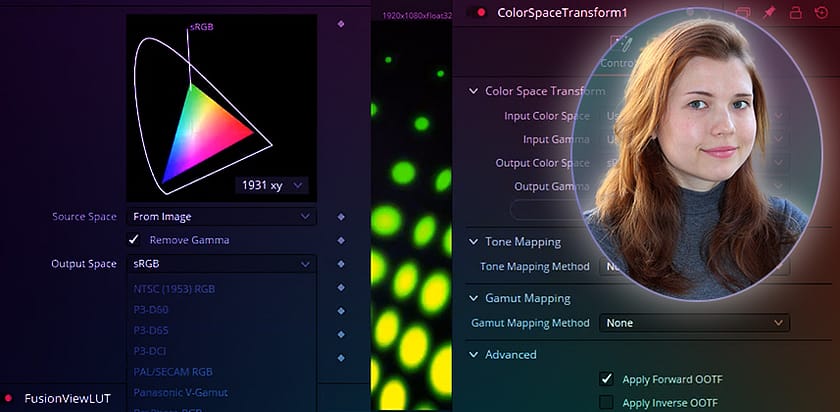Open the versions icon in ColorSpaceTransform1 header
Screen dimensions: 840x412
click(x=742, y=12)
